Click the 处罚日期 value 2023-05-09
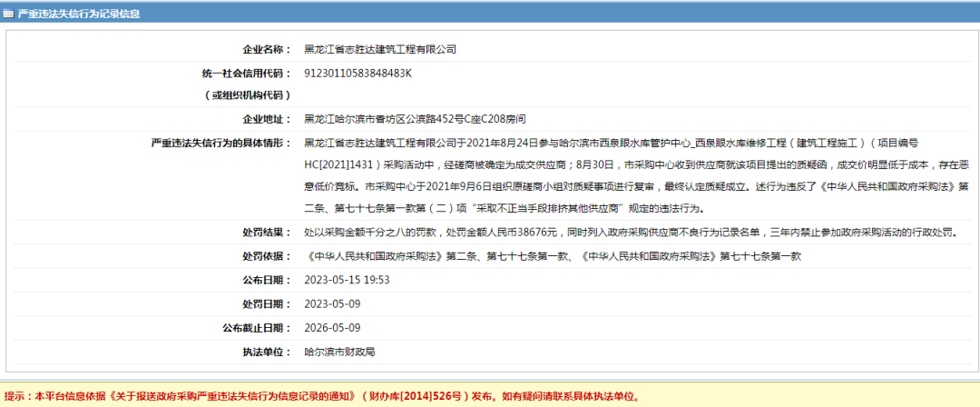This screenshot has width=980, height=407. pyautogui.click(x=332, y=303)
